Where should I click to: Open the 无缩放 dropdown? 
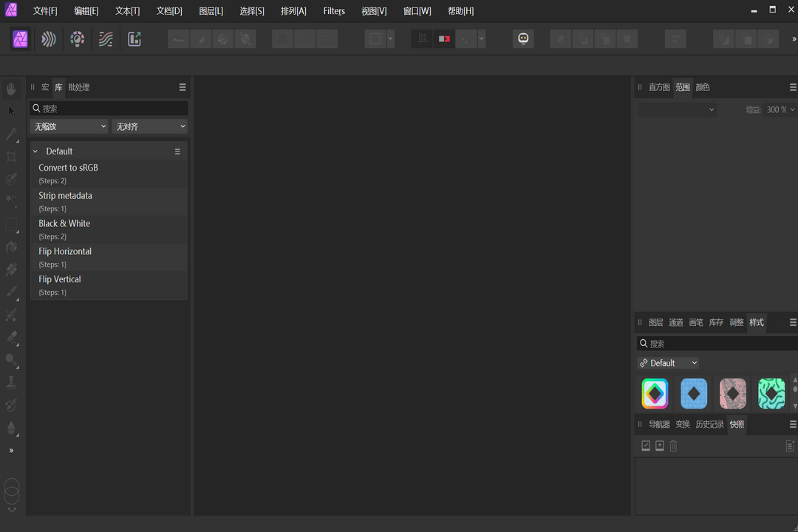(69, 126)
